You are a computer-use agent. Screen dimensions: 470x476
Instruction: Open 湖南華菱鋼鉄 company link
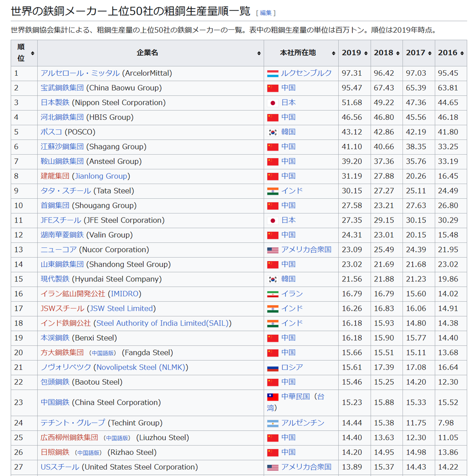pyautogui.click(x=62, y=235)
